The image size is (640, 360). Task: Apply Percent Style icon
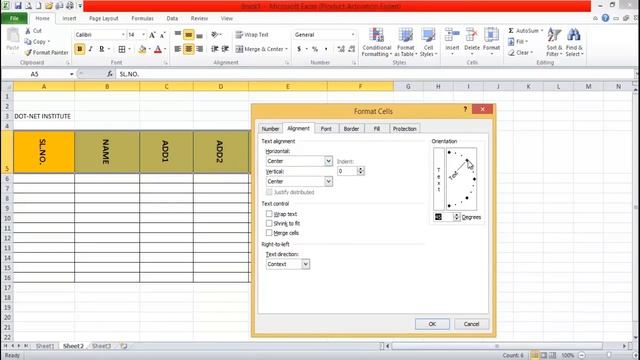(x=315, y=49)
